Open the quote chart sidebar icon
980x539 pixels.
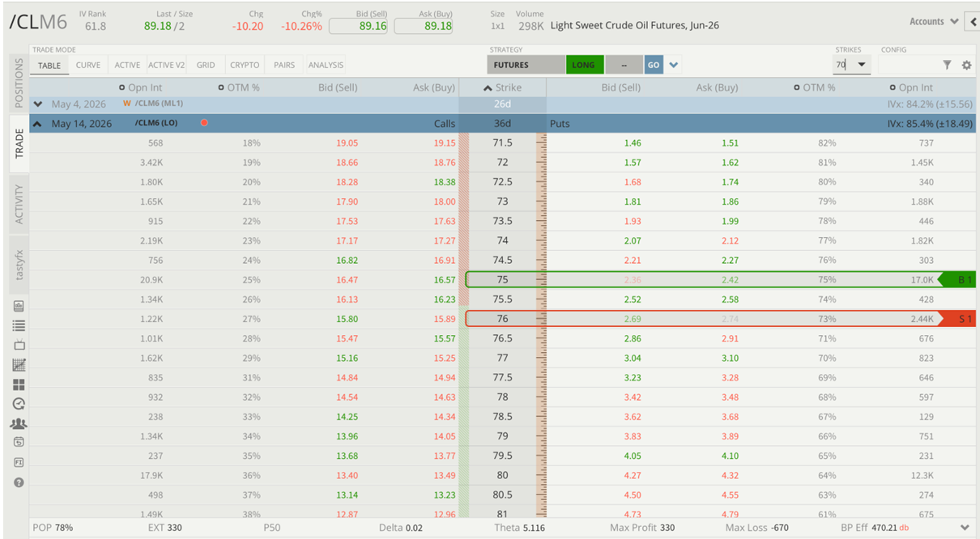(19, 306)
